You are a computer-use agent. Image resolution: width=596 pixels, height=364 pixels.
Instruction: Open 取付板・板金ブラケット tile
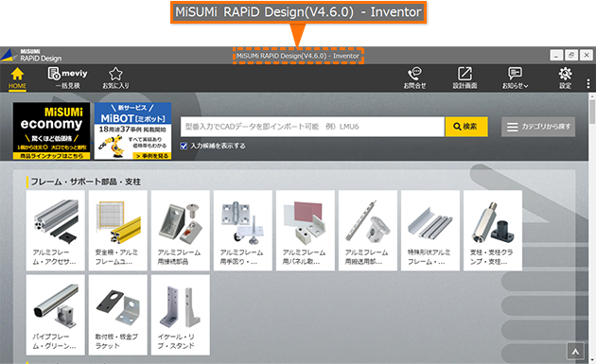coord(118,315)
